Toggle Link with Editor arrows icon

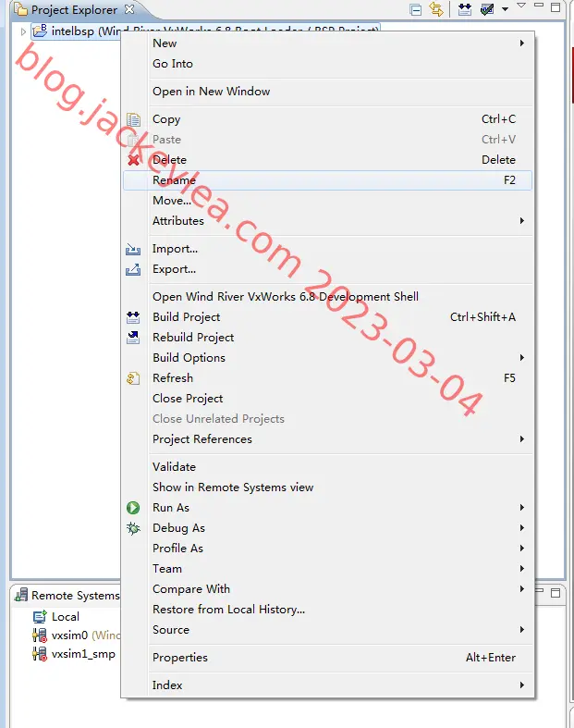pos(436,9)
